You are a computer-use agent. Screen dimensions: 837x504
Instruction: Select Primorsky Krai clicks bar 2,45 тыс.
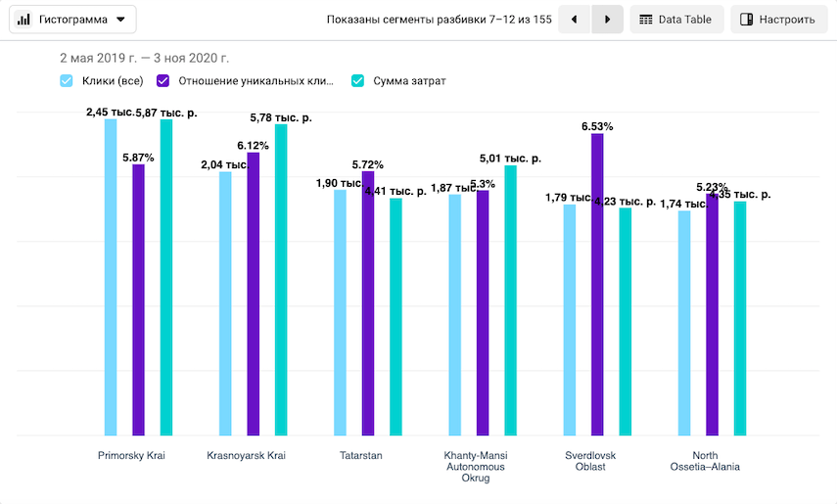(111, 278)
